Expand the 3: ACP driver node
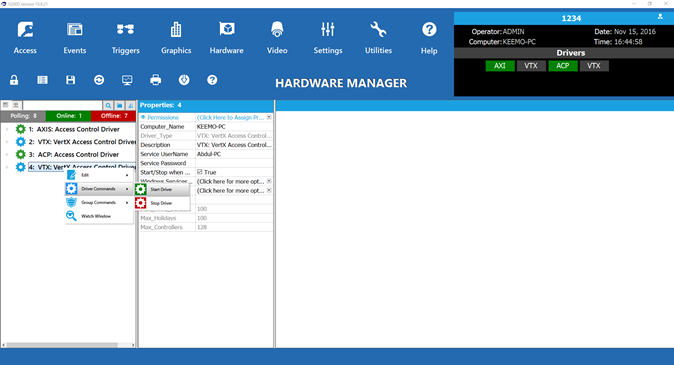Viewport: 674px width, 365px height. pos(7,154)
